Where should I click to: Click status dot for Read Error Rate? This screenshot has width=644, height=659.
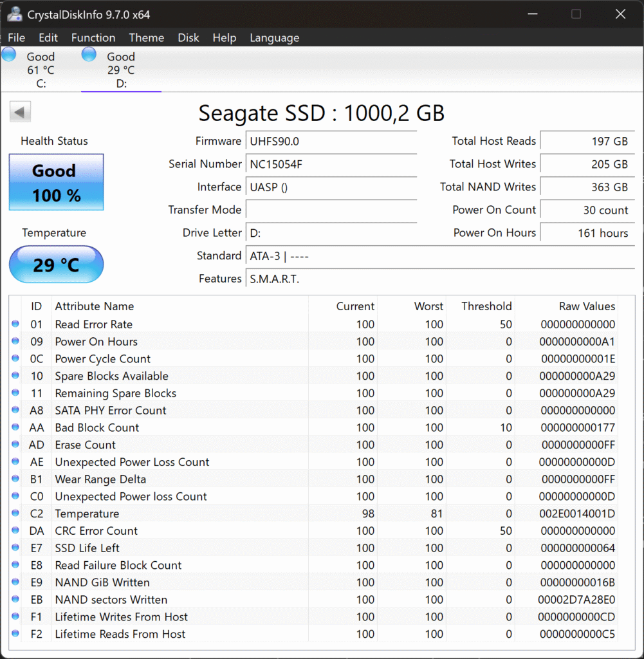[x=15, y=324]
